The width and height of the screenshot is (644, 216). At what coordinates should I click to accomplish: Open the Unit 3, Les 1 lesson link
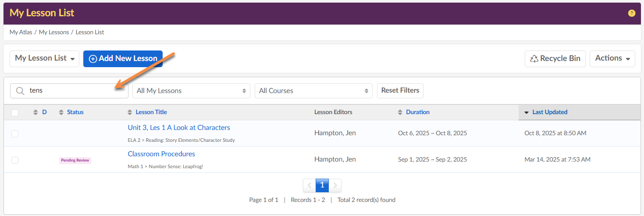179,128
